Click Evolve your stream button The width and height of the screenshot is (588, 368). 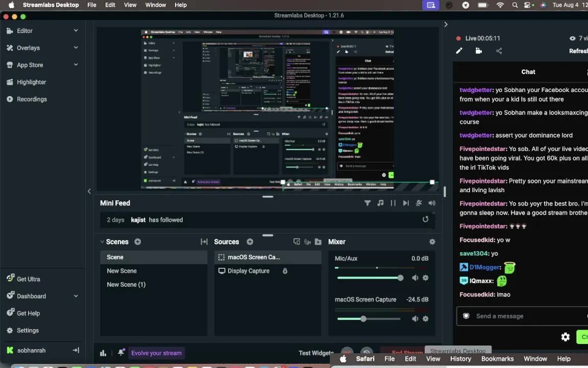tap(156, 353)
